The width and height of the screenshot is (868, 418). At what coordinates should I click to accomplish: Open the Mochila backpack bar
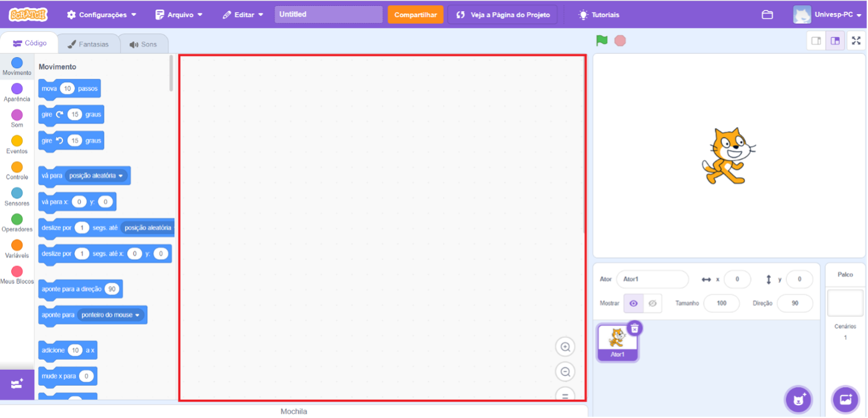[294, 412]
